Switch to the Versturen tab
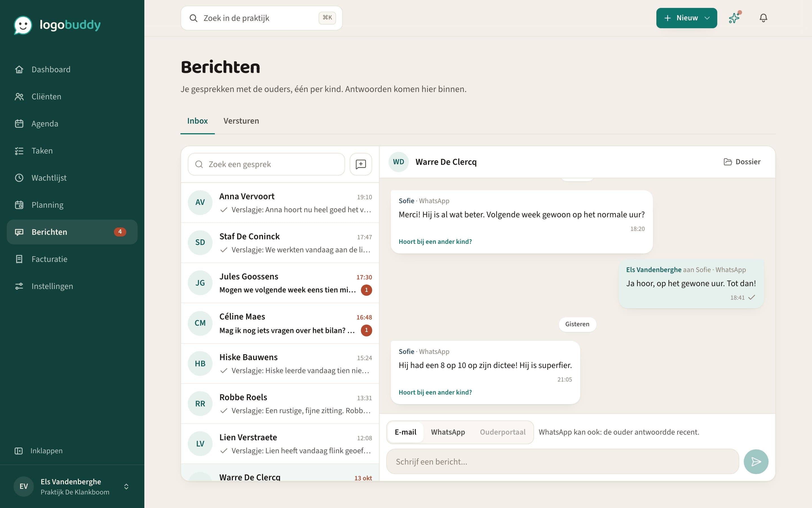This screenshot has height=508, width=812. pos(241,121)
